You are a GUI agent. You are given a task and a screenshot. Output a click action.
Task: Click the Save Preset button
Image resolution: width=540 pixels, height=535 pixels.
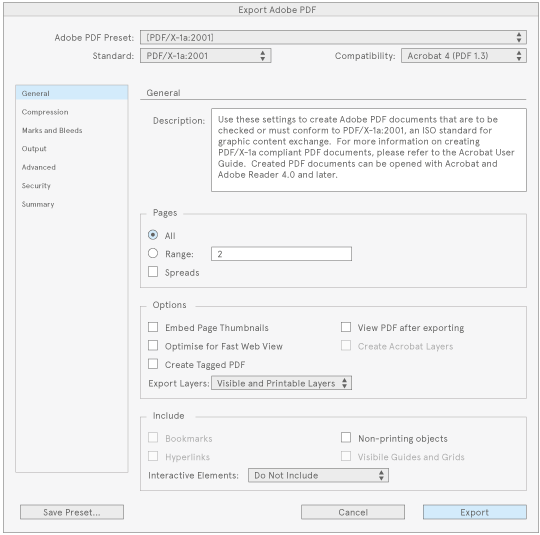coord(72,512)
